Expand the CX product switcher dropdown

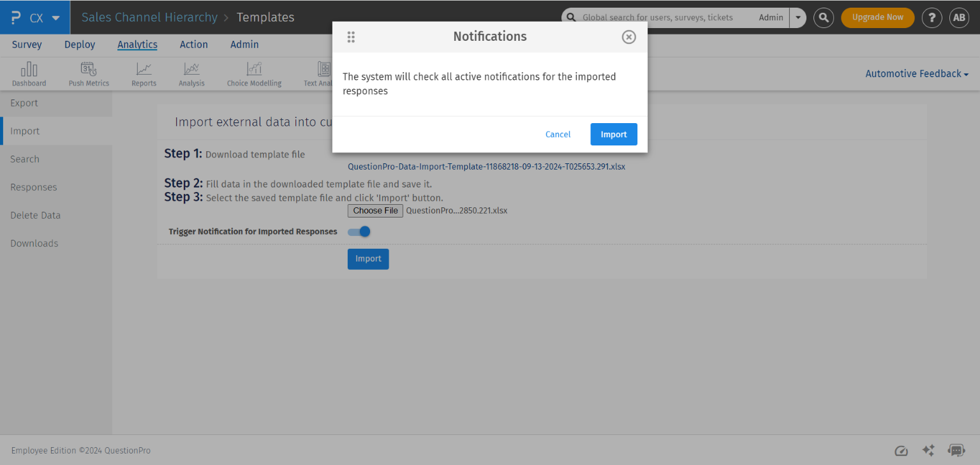[56, 18]
